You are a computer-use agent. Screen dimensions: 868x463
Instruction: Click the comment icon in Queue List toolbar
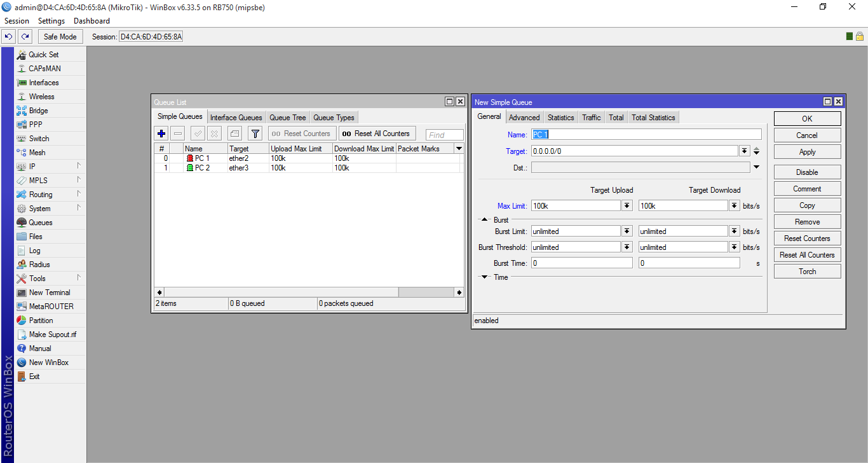234,134
